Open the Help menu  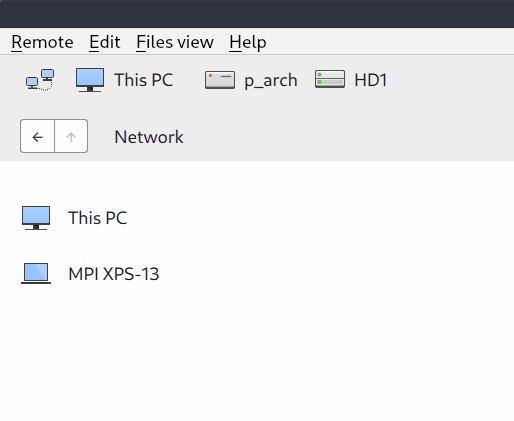[248, 42]
